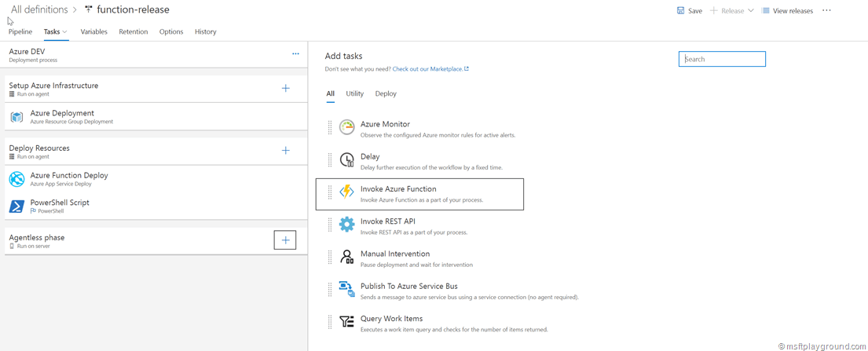
Task: Add a task to Deploy Resources phase
Action: tap(286, 151)
